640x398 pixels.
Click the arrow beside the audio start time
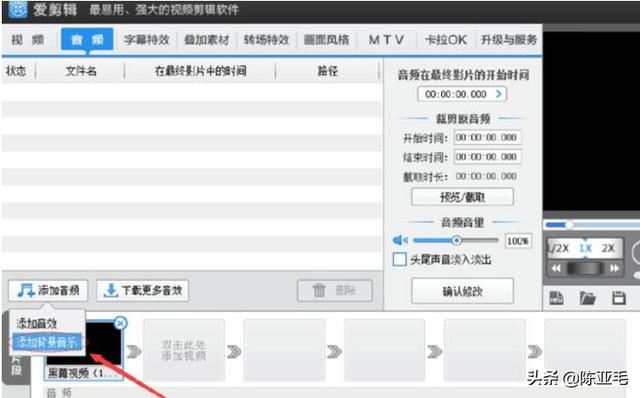tap(499, 94)
